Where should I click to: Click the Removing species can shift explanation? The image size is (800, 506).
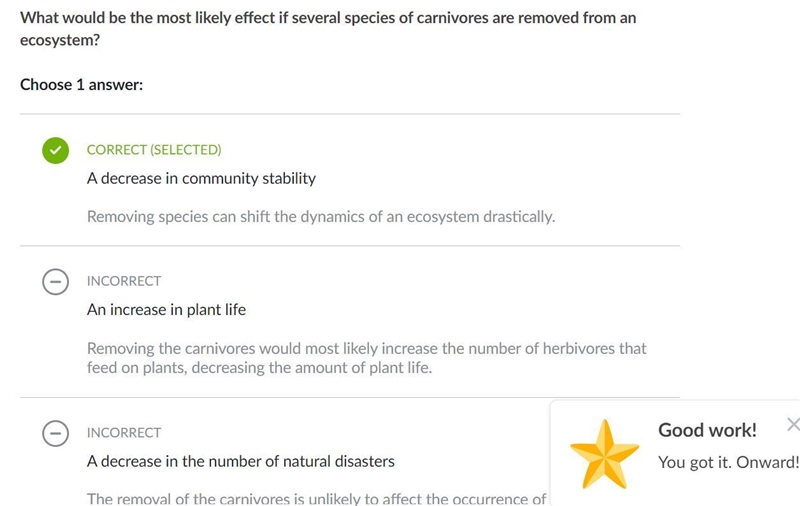click(x=321, y=217)
